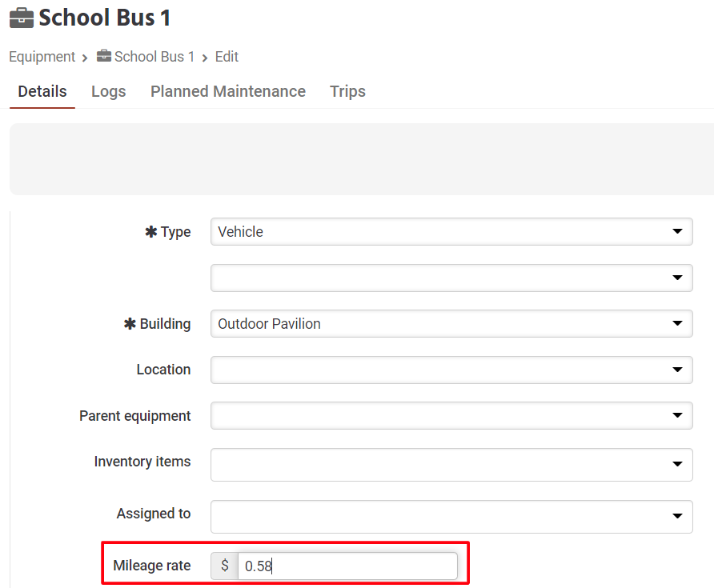Expand the Location dropdown
The image size is (714, 588).
pos(451,370)
